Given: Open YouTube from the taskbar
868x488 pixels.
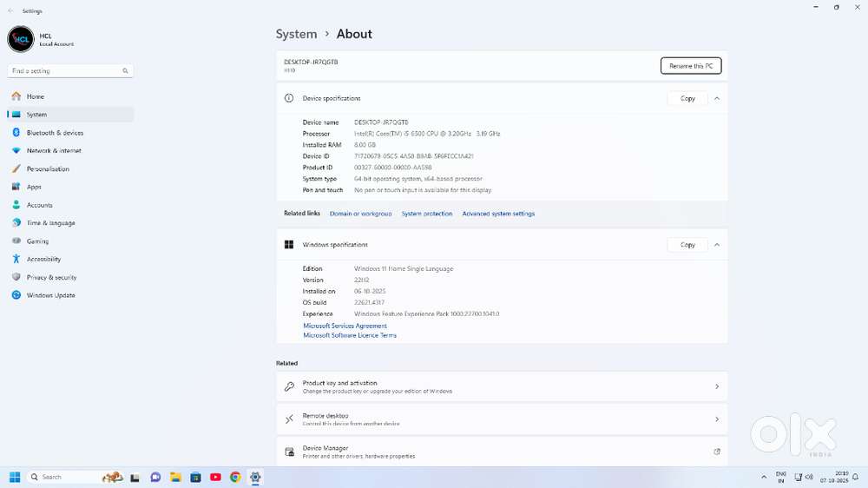Looking at the screenshot, I should [215, 477].
